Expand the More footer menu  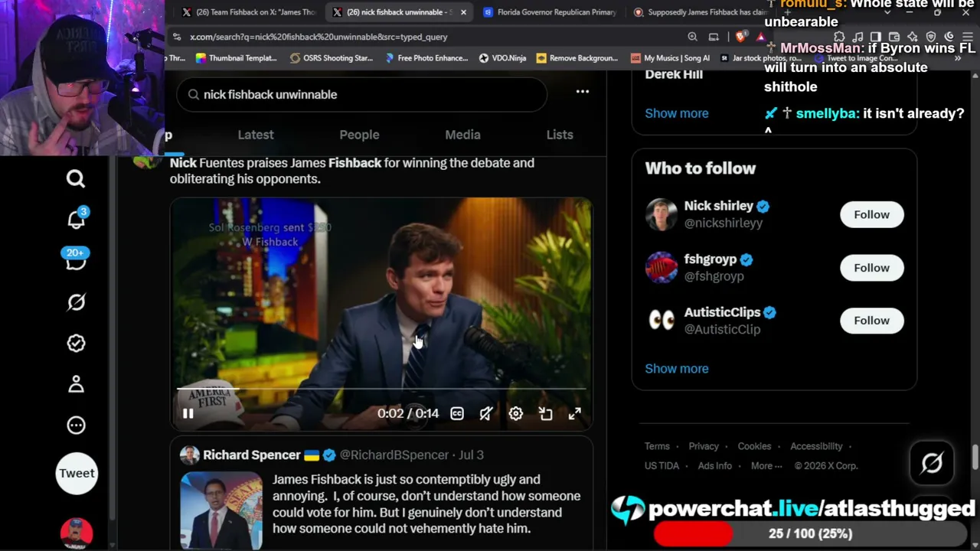(x=766, y=465)
